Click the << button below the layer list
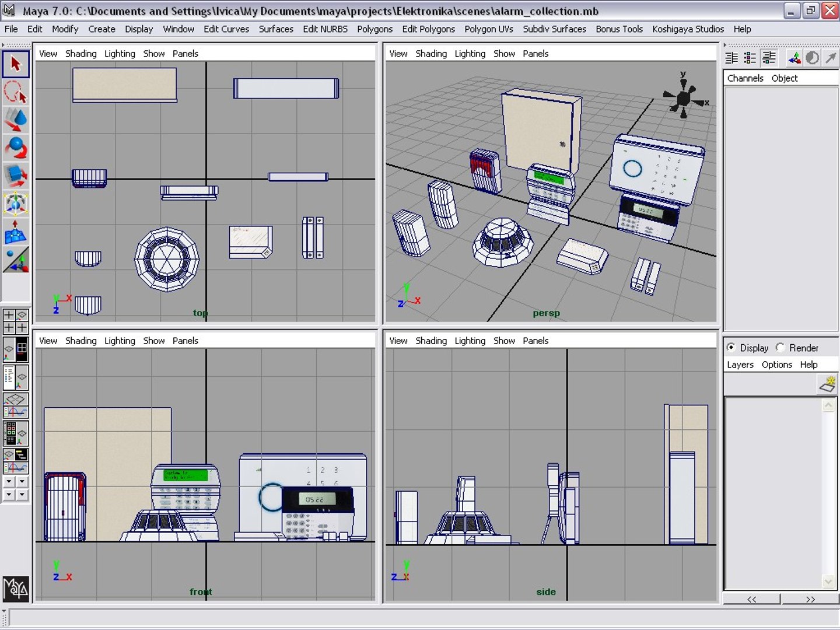 point(751,599)
